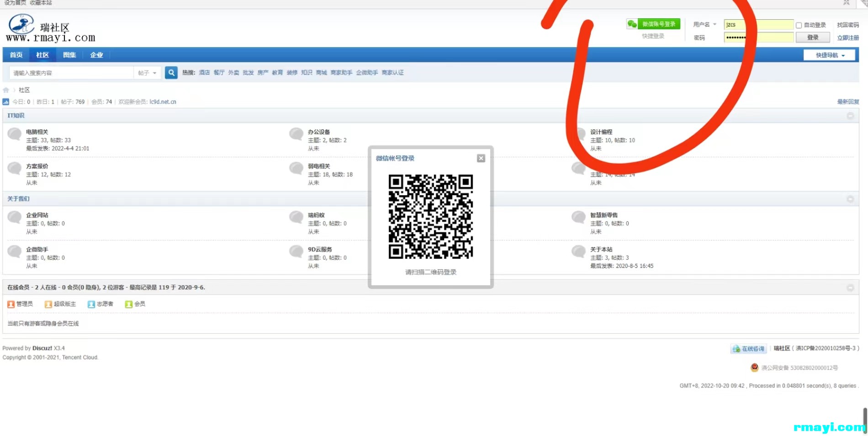Click the 超级版主 legend icon
Viewport: 868px width, 436px height.
[x=48, y=304]
